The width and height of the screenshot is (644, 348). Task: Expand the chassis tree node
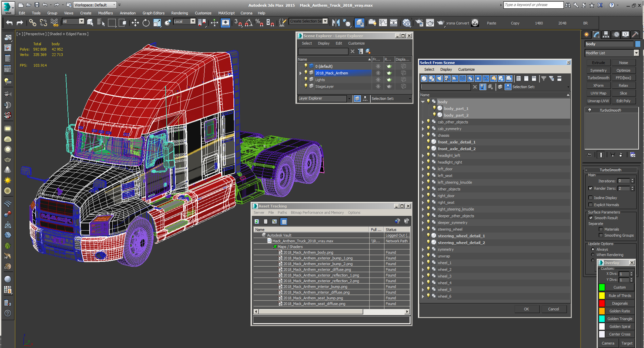(423, 135)
